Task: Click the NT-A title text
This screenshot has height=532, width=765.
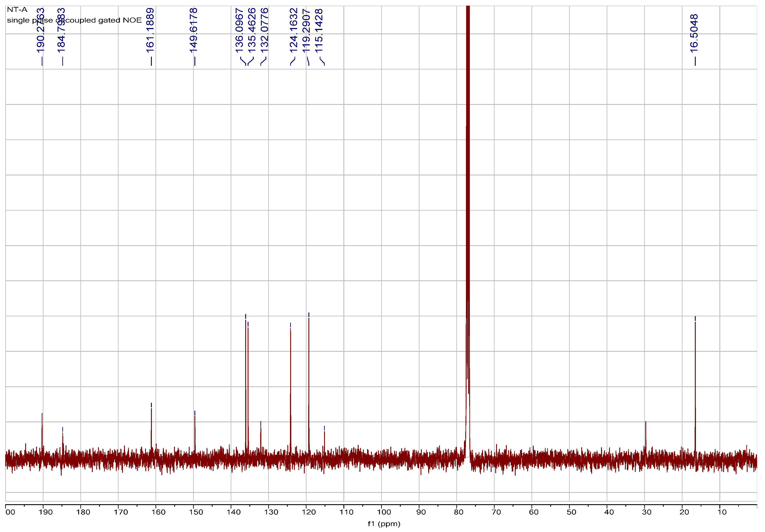Action: tap(17, 10)
